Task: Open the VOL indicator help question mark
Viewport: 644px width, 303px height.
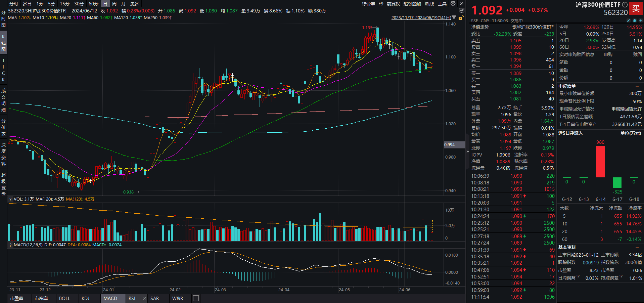Action: coord(10,199)
